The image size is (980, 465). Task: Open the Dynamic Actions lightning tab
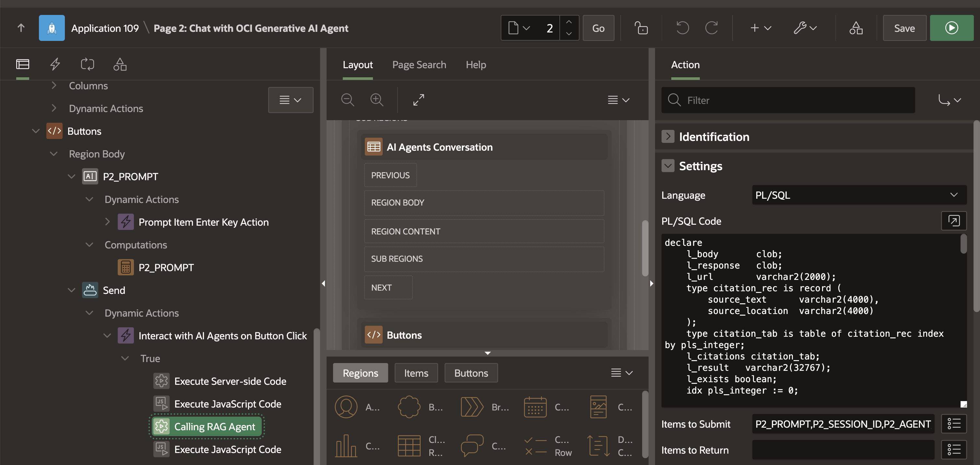[x=55, y=64]
